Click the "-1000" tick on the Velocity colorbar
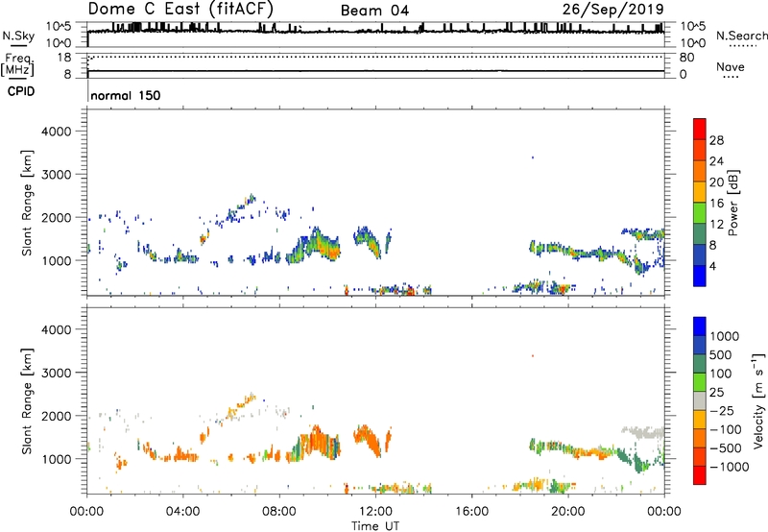The height and width of the screenshot is (532, 768). coord(729,467)
